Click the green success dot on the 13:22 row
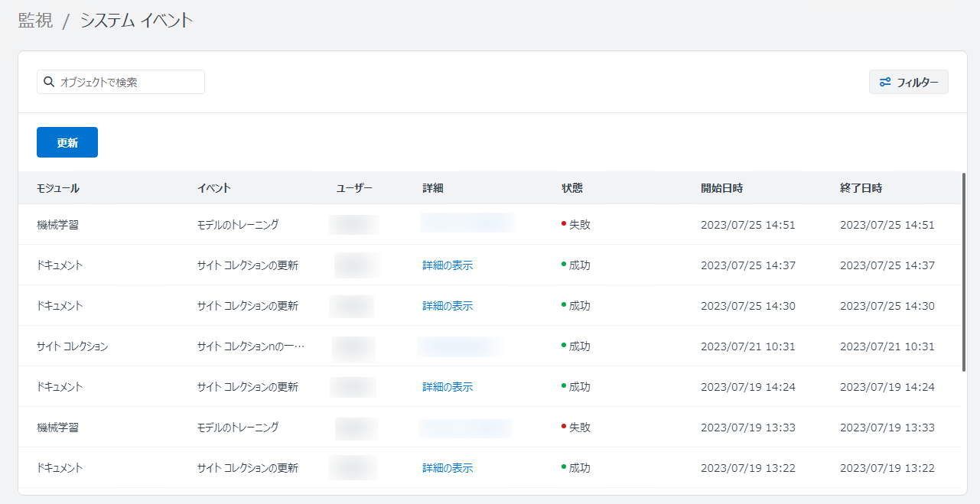980x504 pixels. click(x=563, y=467)
